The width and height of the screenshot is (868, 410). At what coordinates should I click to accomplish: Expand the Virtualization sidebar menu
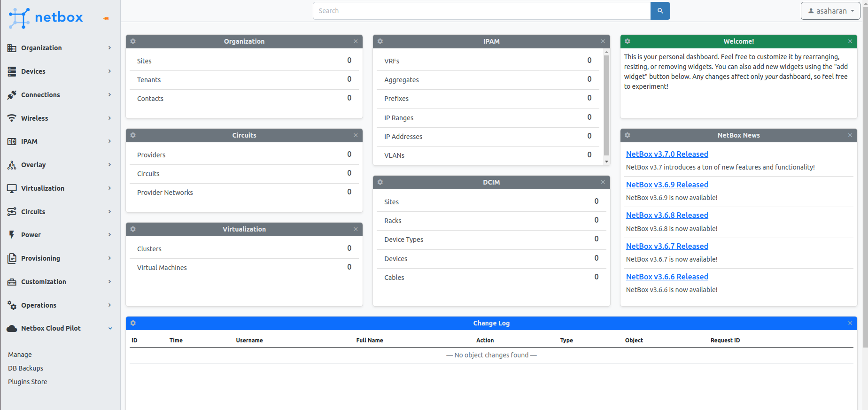(109, 188)
